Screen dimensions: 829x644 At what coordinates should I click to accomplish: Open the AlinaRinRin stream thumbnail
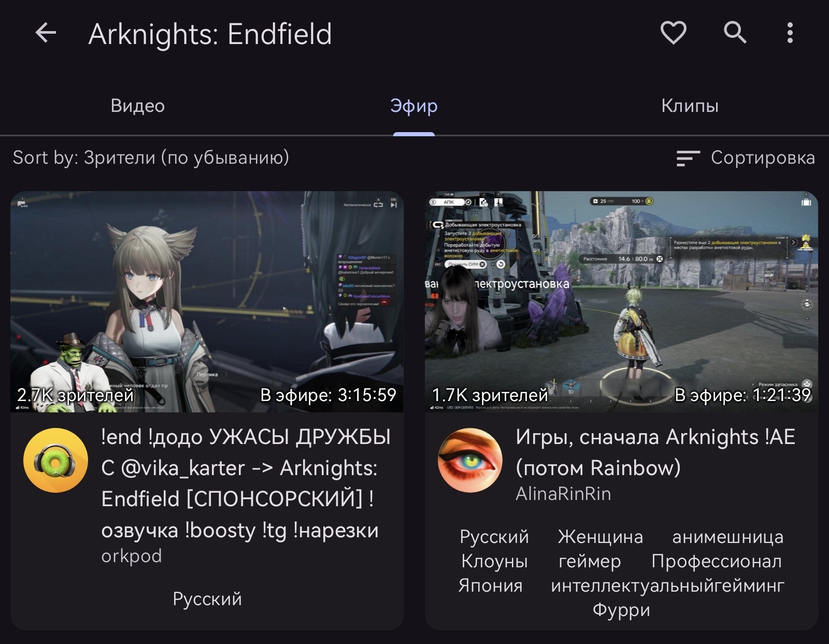point(621,302)
